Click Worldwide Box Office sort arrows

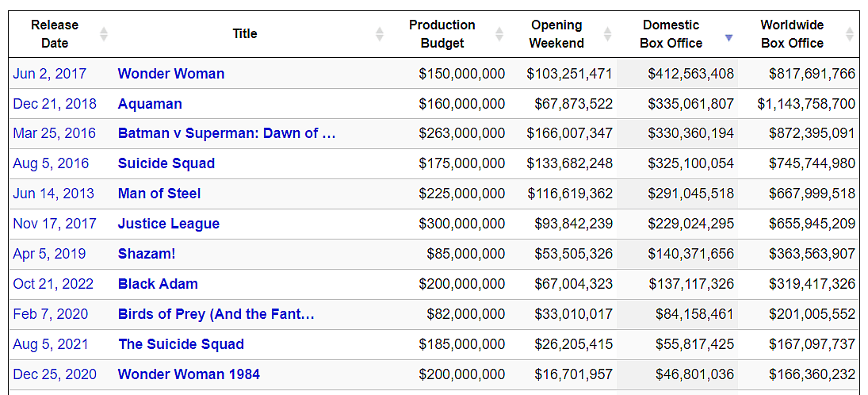click(x=850, y=34)
